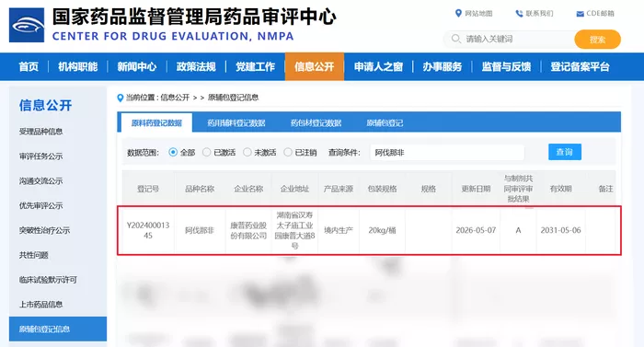644x347 pixels.
Task: Switch to 原料药登记数据 tab
Action: coord(156,123)
